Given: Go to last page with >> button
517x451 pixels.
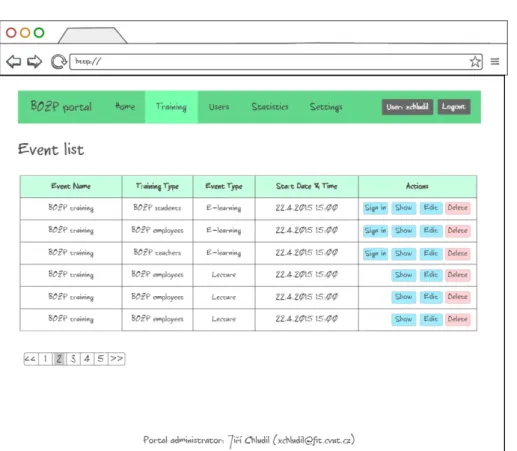Looking at the screenshot, I should coord(117,359).
